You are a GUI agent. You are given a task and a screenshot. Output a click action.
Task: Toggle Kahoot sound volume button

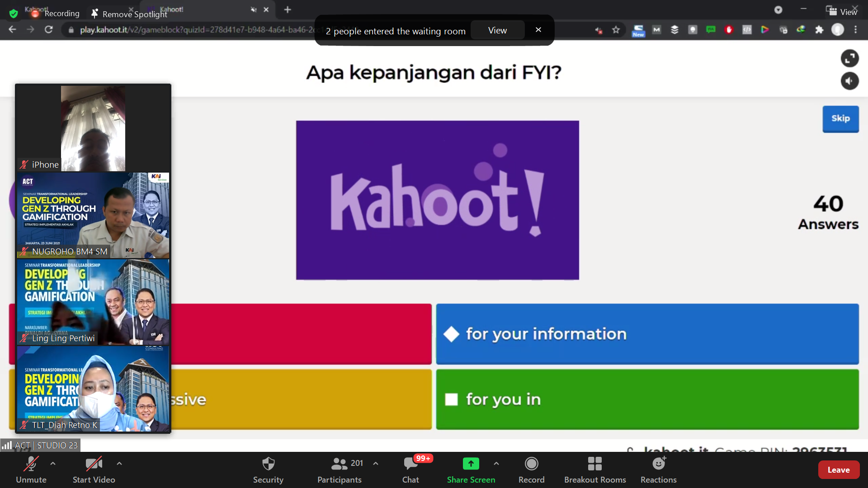click(x=849, y=81)
